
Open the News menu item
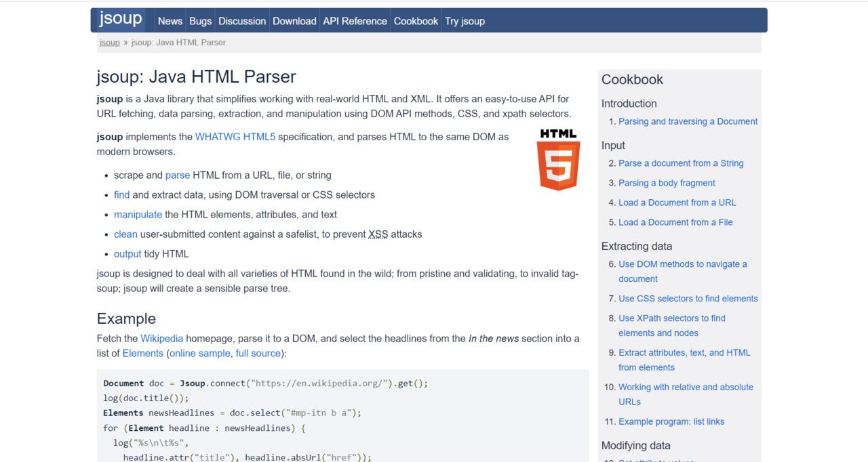click(170, 21)
